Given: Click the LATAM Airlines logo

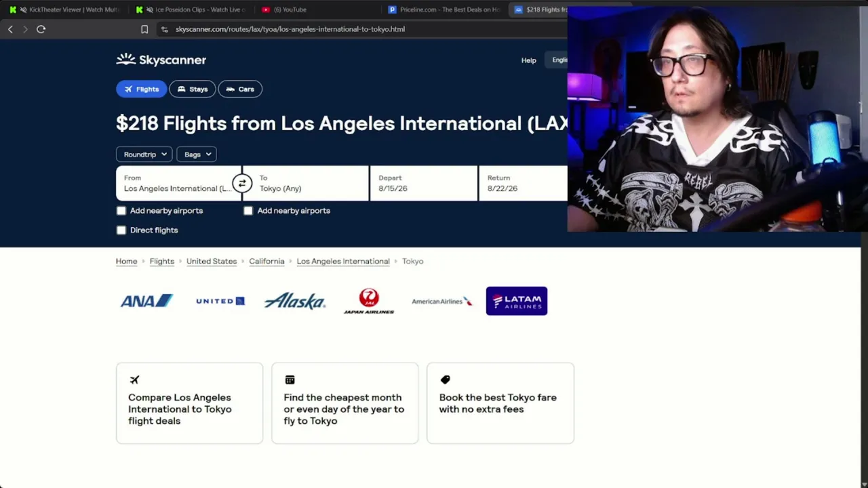Looking at the screenshot, I should tap(517, 301).
